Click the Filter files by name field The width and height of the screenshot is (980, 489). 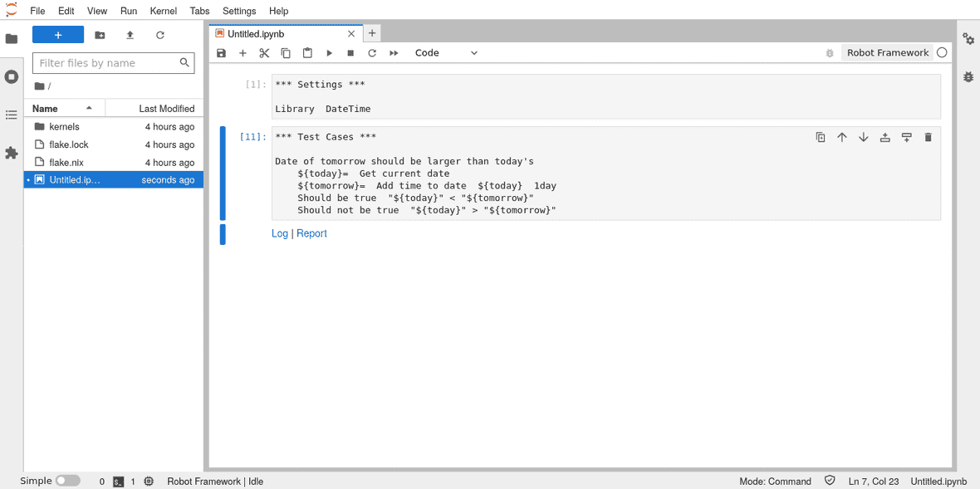(108, 63)
